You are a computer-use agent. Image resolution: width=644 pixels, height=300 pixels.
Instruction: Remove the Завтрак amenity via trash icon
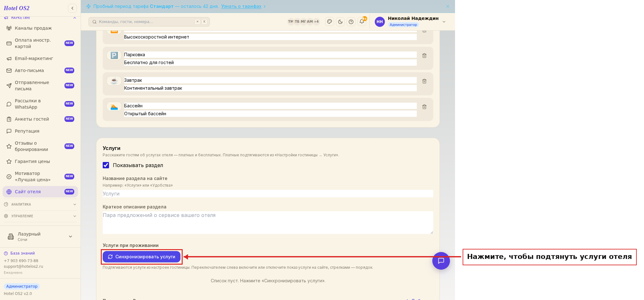[424, 81]
